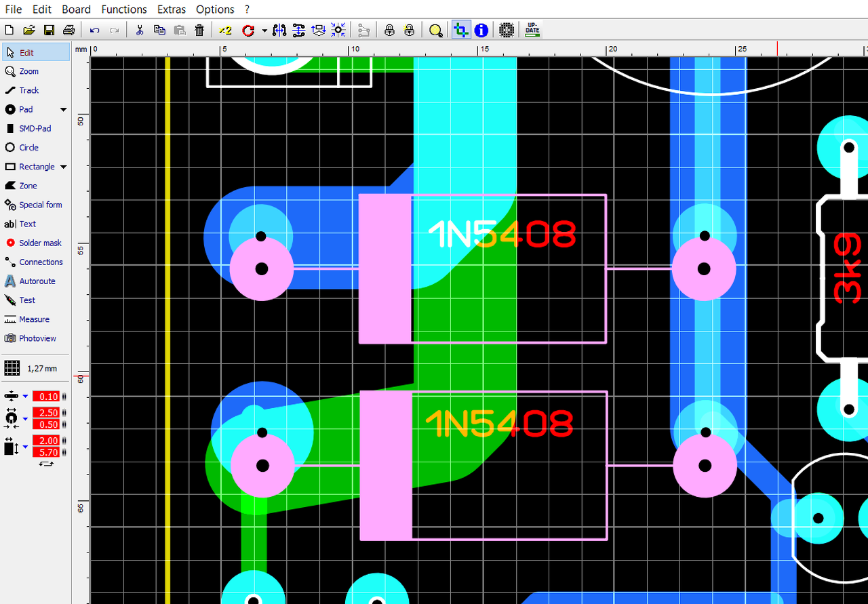Select the Edit tool in sidebar

coord(37,52)
